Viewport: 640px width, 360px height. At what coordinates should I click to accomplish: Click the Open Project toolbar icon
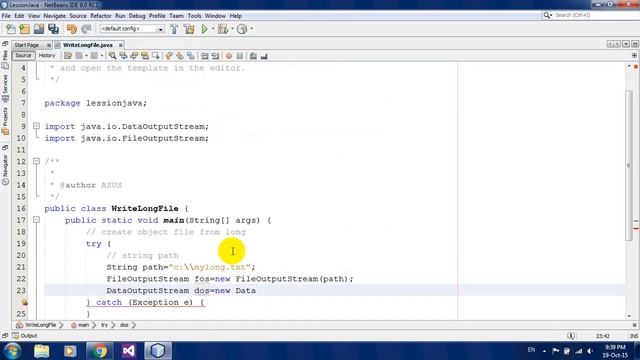coord(39,29)
